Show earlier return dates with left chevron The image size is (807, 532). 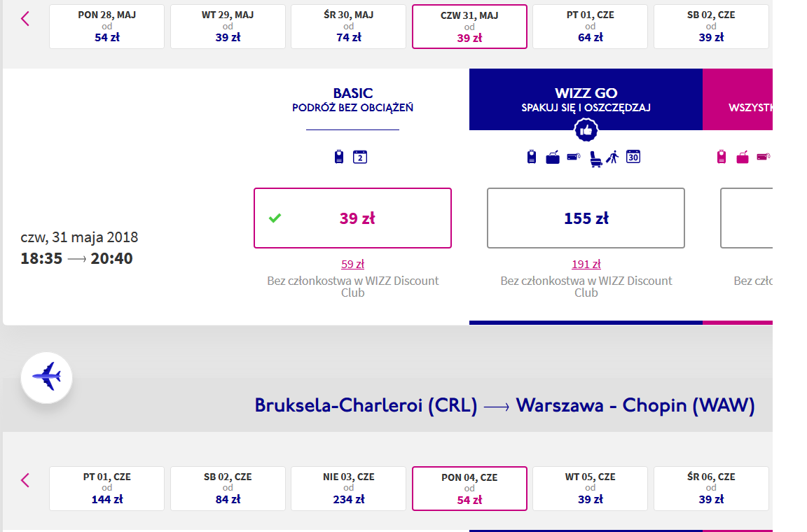click(25, 480)
